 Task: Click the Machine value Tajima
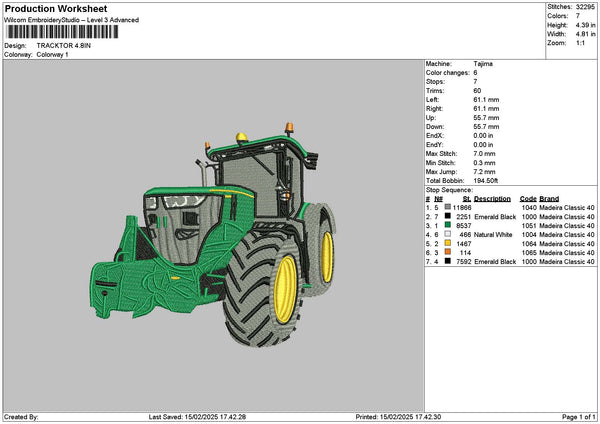point(482,63)
